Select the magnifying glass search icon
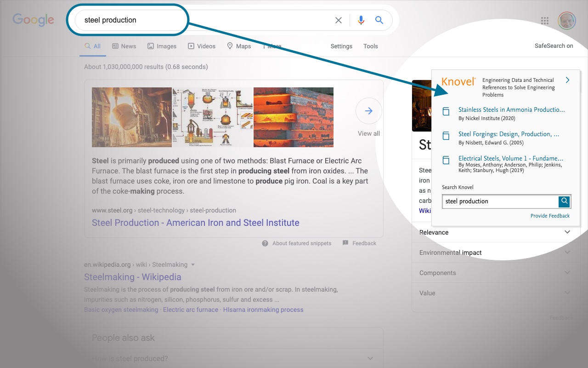588x368 pixels. click(379, 20)
